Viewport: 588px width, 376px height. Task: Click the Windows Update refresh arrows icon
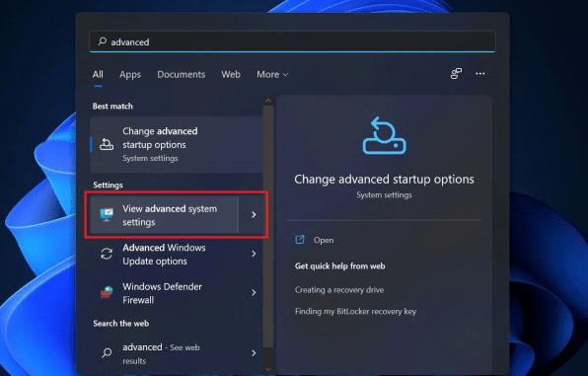point(107,254)
